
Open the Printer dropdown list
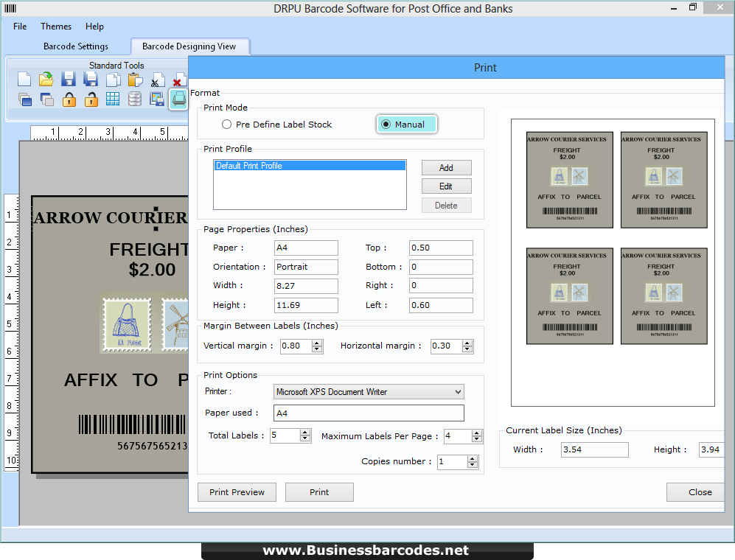point(456,391)
